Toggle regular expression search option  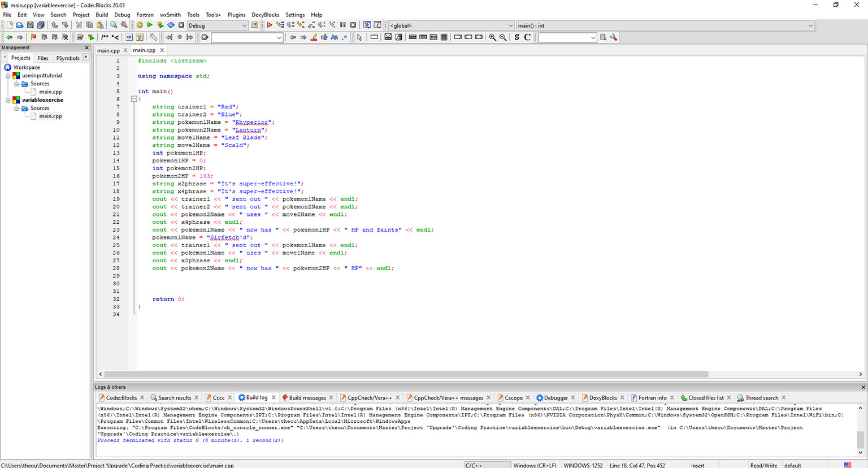point(345,37)
